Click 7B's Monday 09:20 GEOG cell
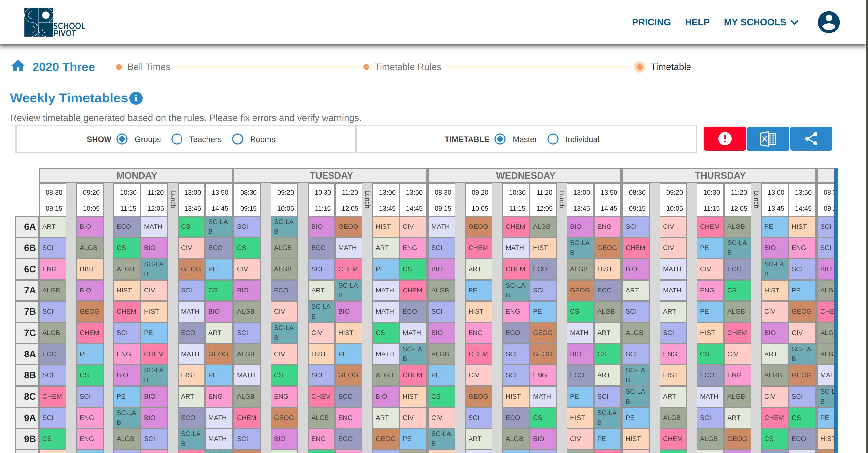Screen dimensions: 868x453 [90, 311]
